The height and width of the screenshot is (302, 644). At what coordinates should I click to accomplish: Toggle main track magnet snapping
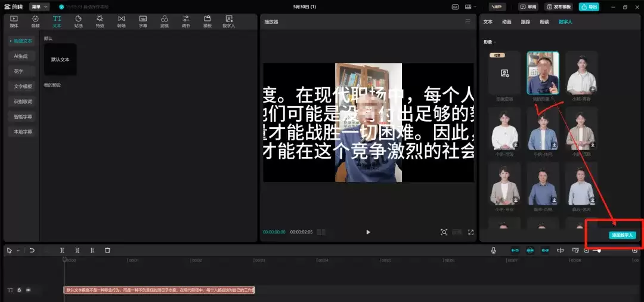[x=515, y=250]
